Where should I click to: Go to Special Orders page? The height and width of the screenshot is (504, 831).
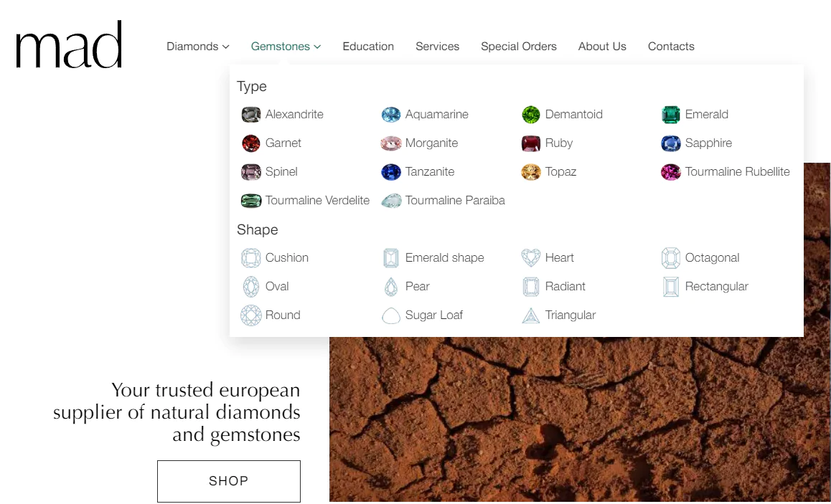click(518, 47)
